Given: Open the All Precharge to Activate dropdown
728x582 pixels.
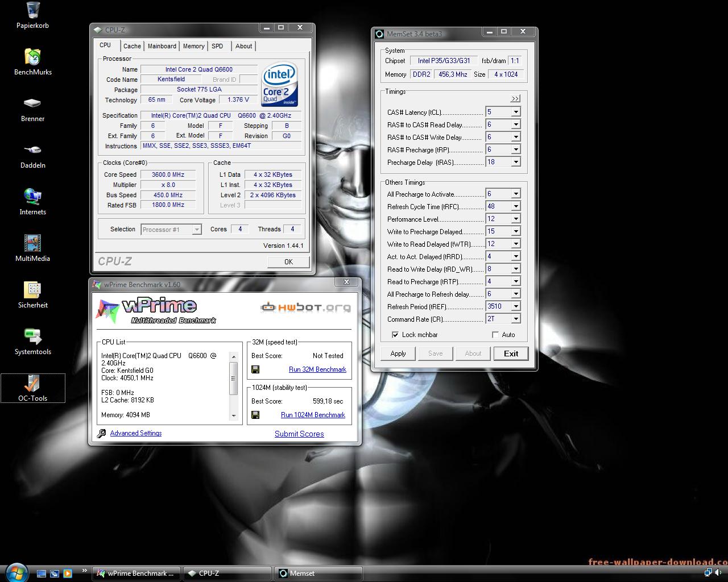Looking at the screenshot, I should pyautogui.click(x=515, y=194).
